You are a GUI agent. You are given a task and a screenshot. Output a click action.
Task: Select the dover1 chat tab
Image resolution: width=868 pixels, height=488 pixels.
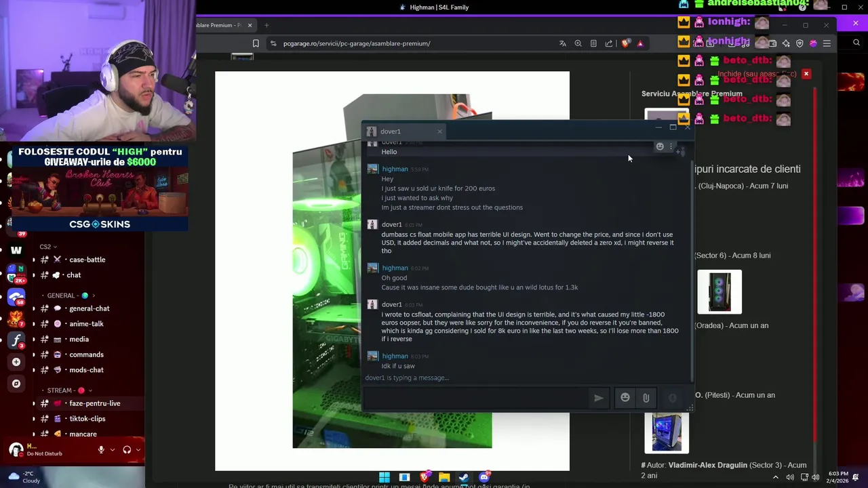coord(404,131)
